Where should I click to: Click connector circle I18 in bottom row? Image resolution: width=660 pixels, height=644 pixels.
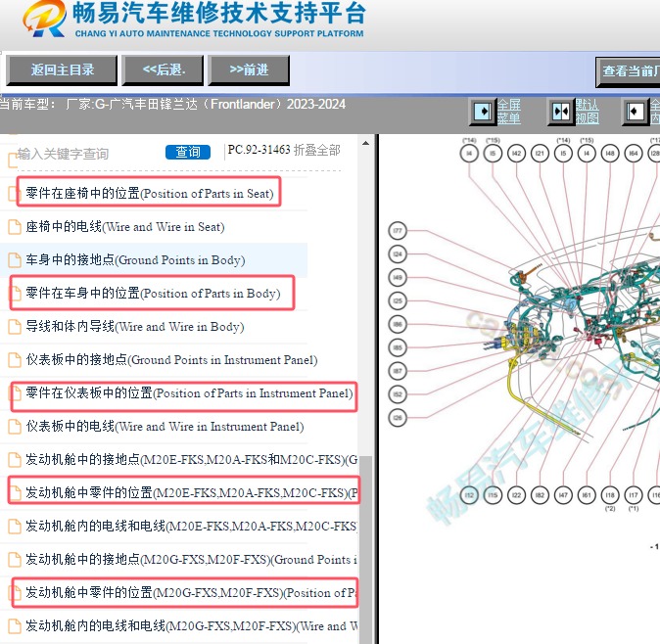point(610,495)
